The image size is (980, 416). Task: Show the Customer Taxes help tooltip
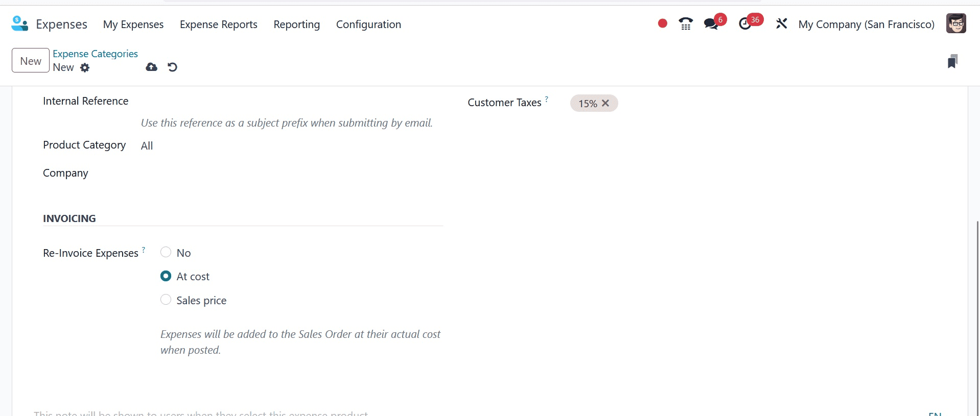[x=546, y=99]
